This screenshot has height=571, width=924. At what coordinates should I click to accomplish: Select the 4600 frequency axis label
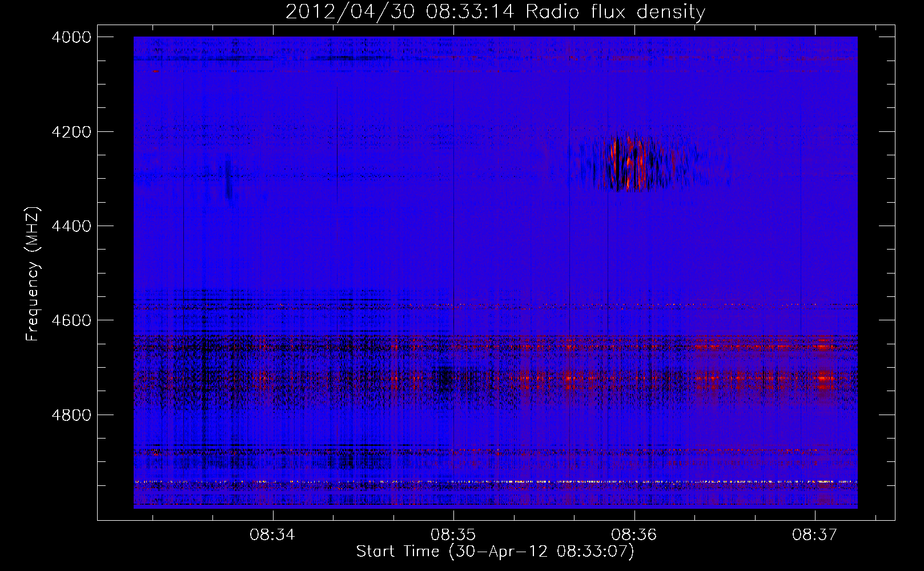71,320
